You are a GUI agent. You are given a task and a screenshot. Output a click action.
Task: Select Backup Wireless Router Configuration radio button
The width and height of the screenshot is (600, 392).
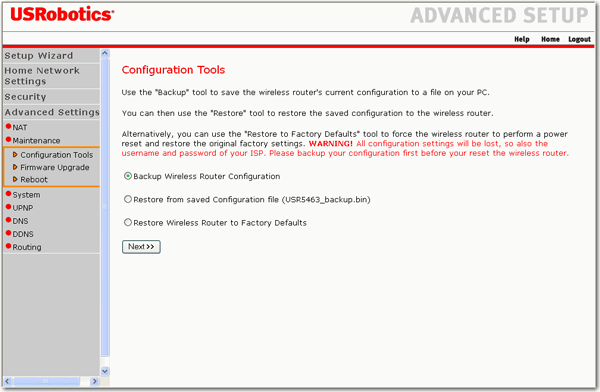coord(128,176)
